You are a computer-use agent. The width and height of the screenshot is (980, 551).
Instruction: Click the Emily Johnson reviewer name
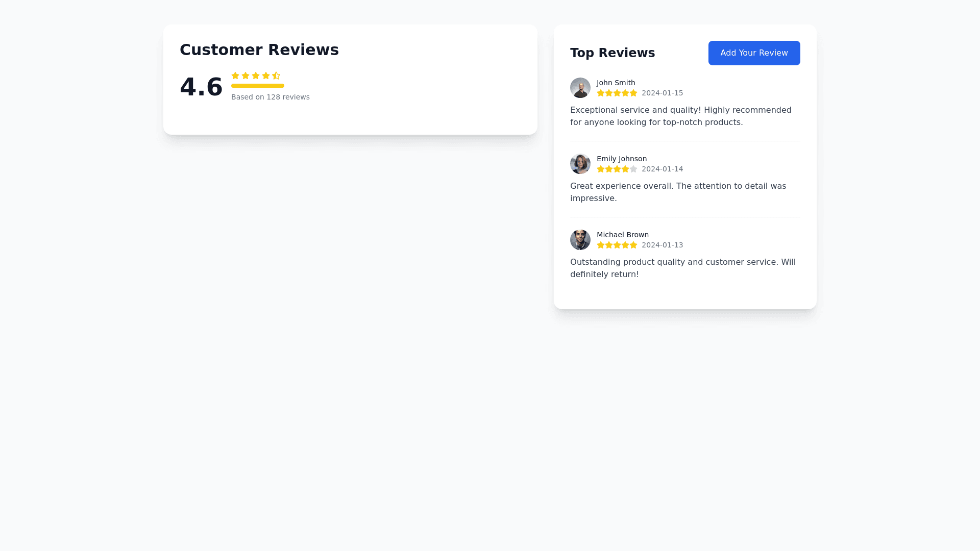(x=621, y=159)
